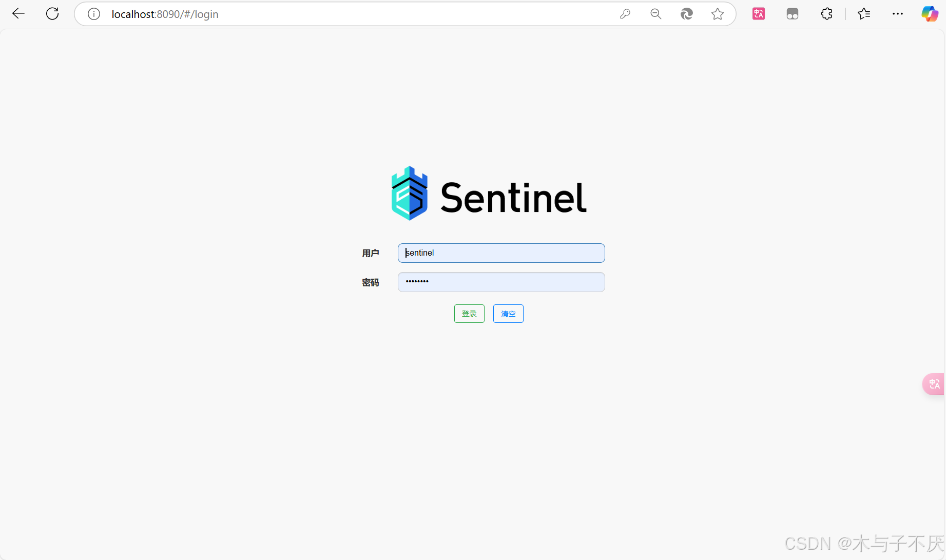Viewport: 946px width, 560px height.
Task: Click the spinning swirl icon in address bar
Action: coord(687,14)
